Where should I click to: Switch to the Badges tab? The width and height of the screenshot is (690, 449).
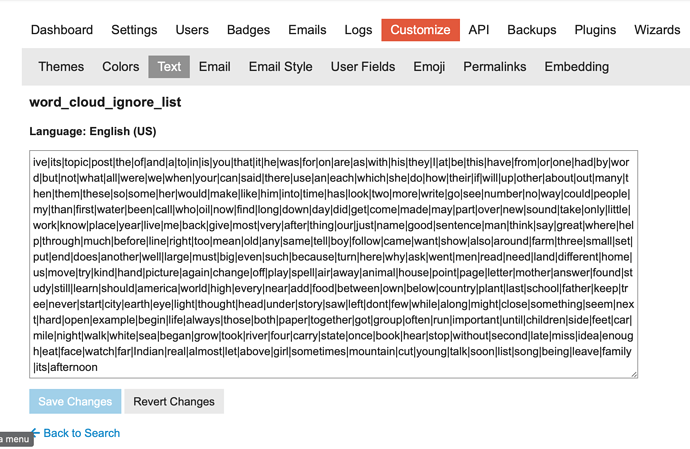[248, 30]
